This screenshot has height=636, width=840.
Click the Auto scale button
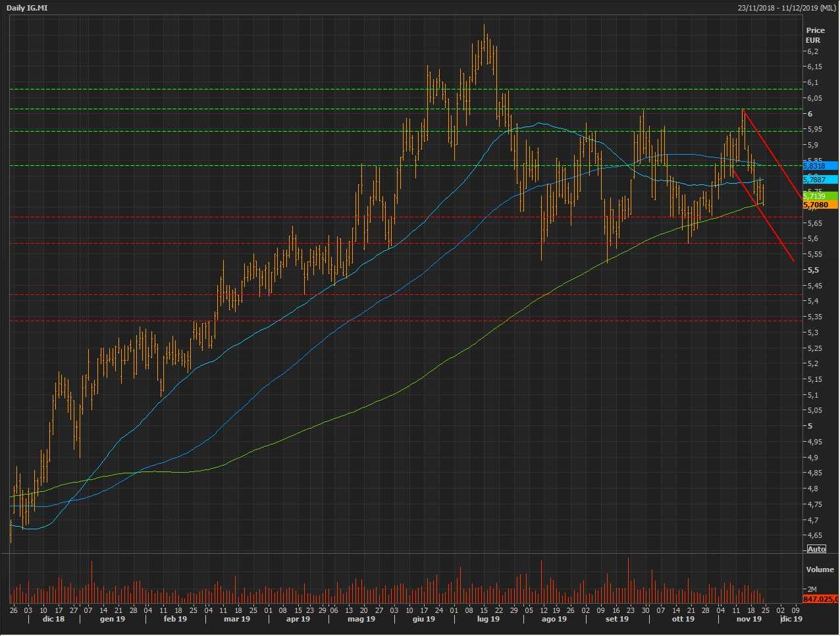pyautogui.click(x=816, y=549)
